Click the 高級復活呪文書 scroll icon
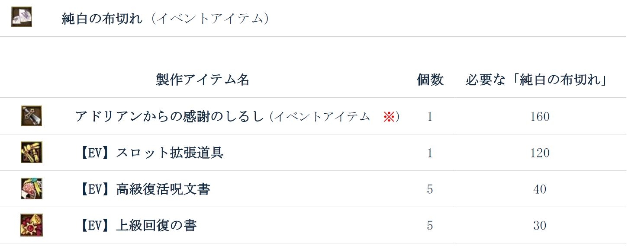The width and height of the screenshot is (644, 246). [x=31, y=188]
